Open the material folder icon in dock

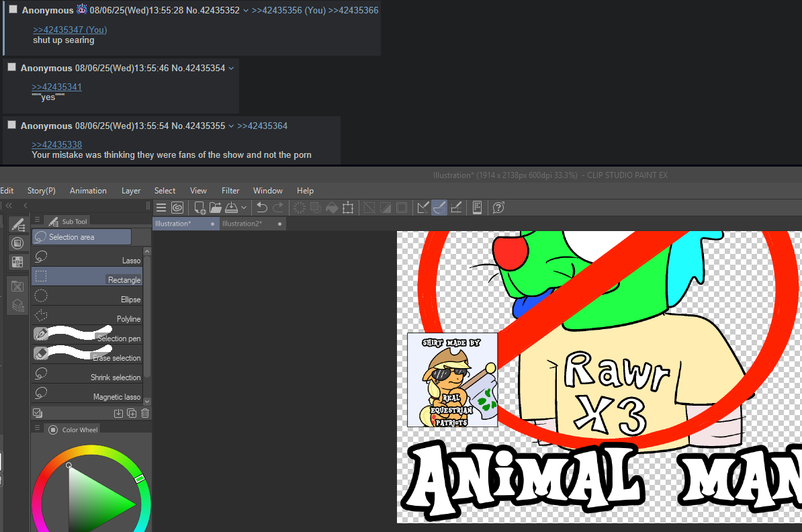17,286
